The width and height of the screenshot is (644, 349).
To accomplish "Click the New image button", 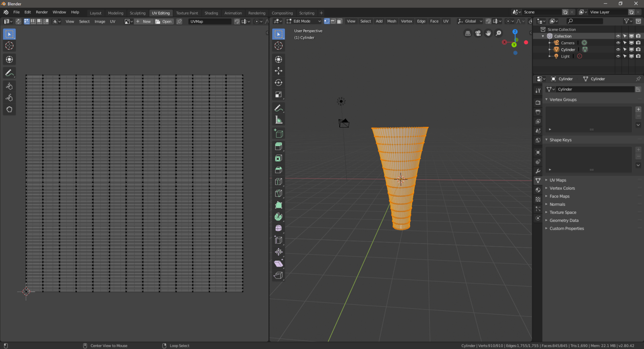I will pos(143,21).
